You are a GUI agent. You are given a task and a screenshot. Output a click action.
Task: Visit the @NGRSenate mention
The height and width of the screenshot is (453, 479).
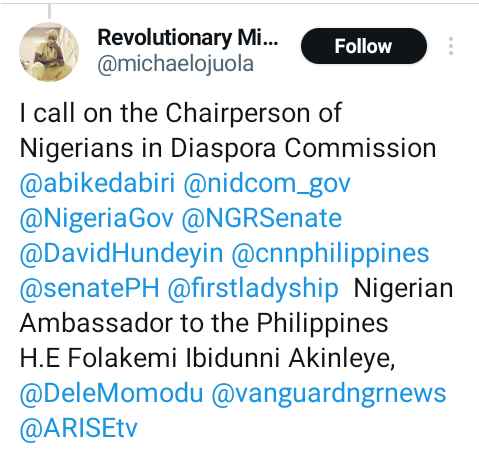click(262, 219)
